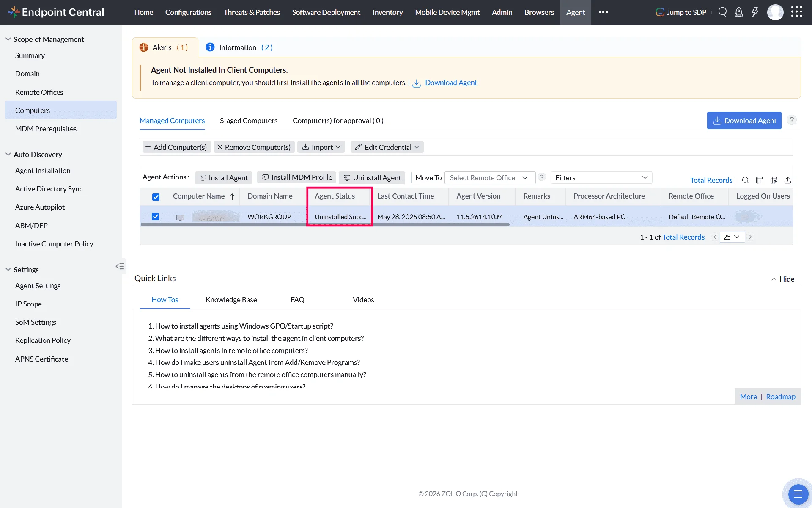
Task: Open the Filters dropdown
Action: [x=601, y=178]
